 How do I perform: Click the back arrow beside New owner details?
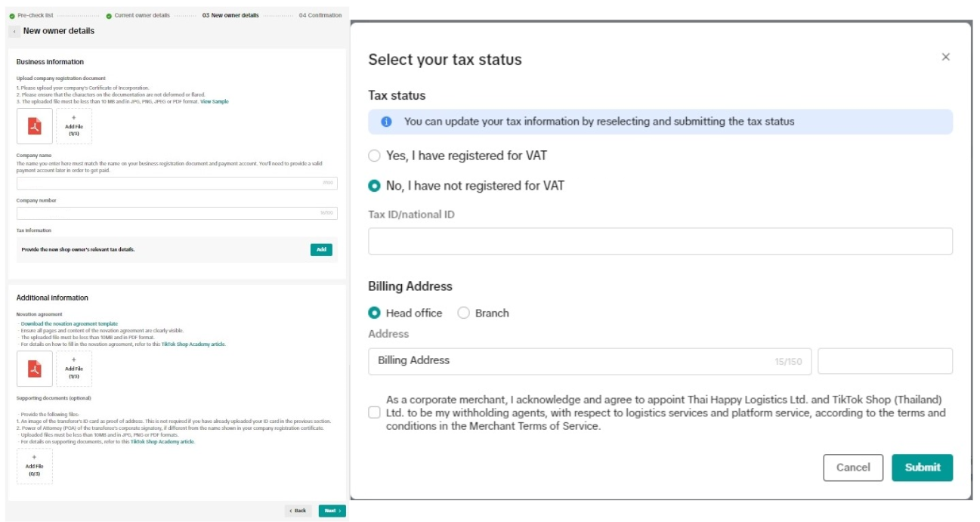click(x=14, y=32)
